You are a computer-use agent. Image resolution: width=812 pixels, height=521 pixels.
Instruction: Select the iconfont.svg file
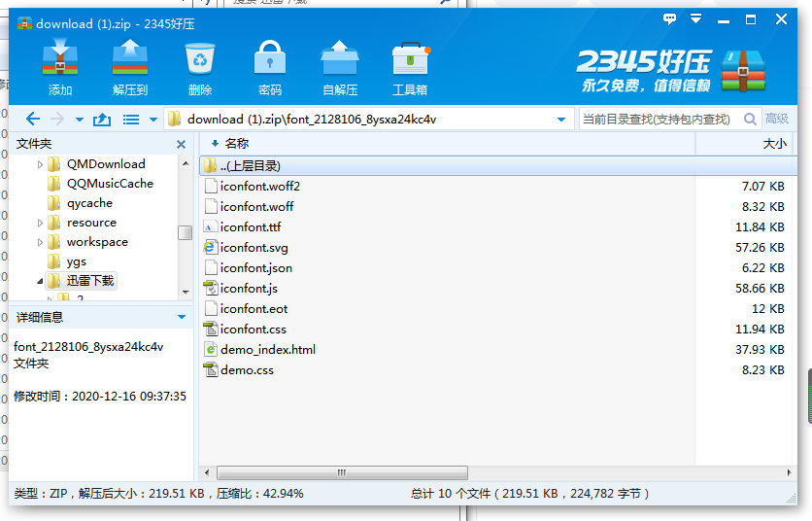pos(497,248)
